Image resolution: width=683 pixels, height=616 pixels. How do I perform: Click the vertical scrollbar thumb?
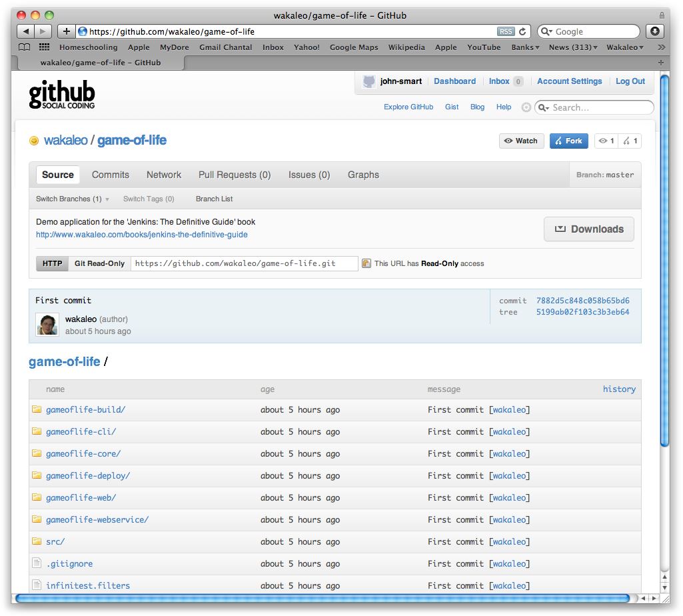coord(664,261)
